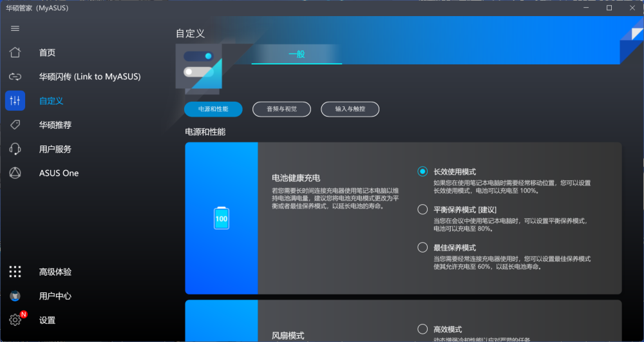This screenshot has width=644, height=342.
Task: Open the 高级体验 grid icon
Action: [x=15, y=272]
